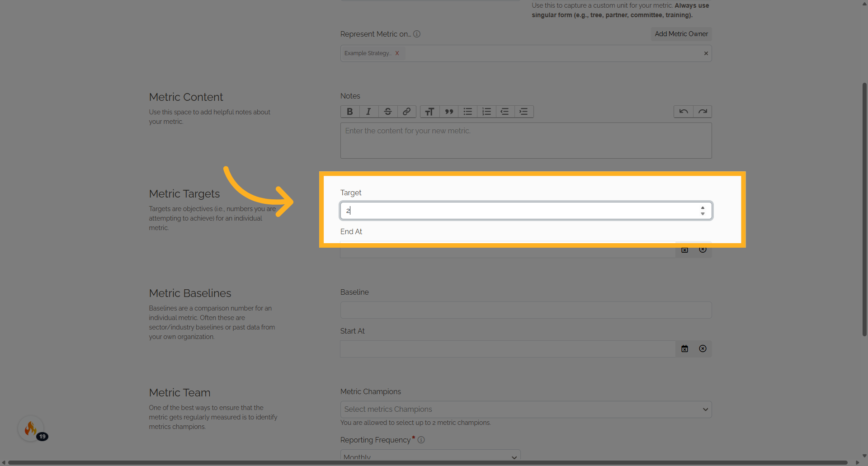Click Add Metric Owner button
Viewport: 868px width, 466px height.
681,34
